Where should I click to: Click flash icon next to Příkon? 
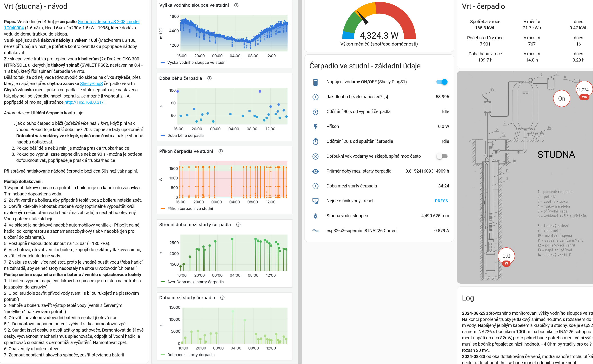(x=315, y=127)
